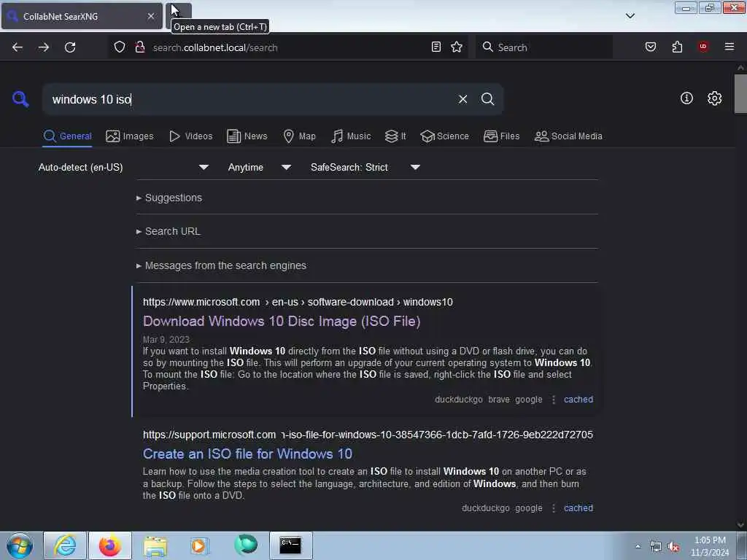The image size is (747, 560).
Task: Switch to the Social Media category
Action: [x=568, y=136]
